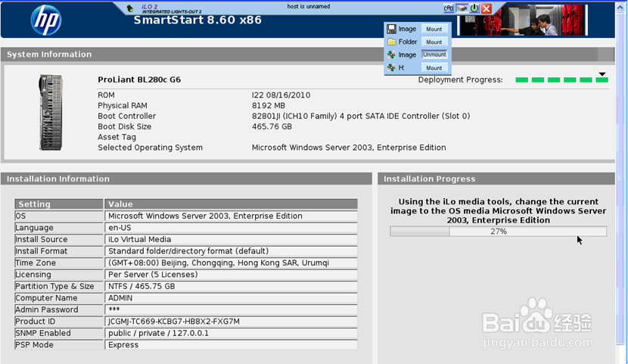Screen dimensions: 628x364
Task: Click the 27% installation progress bar
Action: tap(498, 232)
